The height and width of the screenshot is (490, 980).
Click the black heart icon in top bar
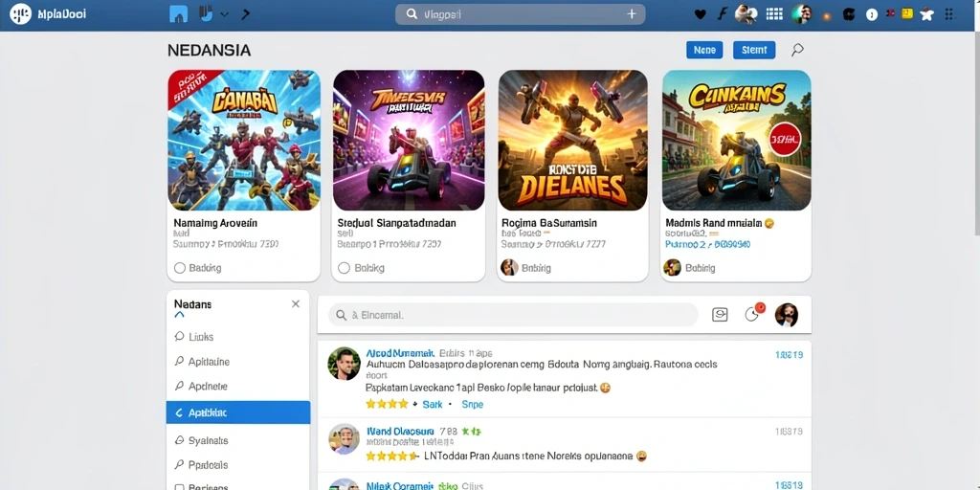700,14
